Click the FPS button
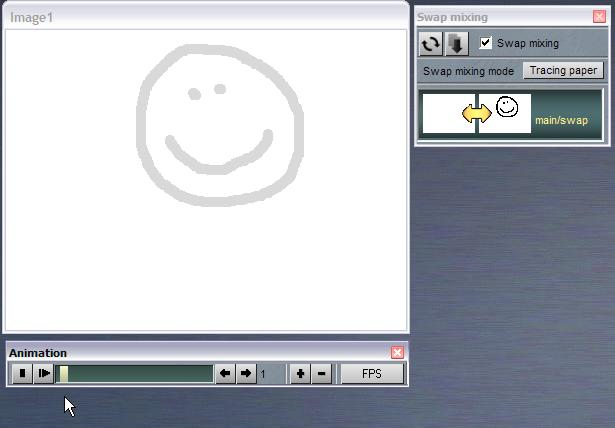This screenshot has height=428, width=615. point(372,374)
